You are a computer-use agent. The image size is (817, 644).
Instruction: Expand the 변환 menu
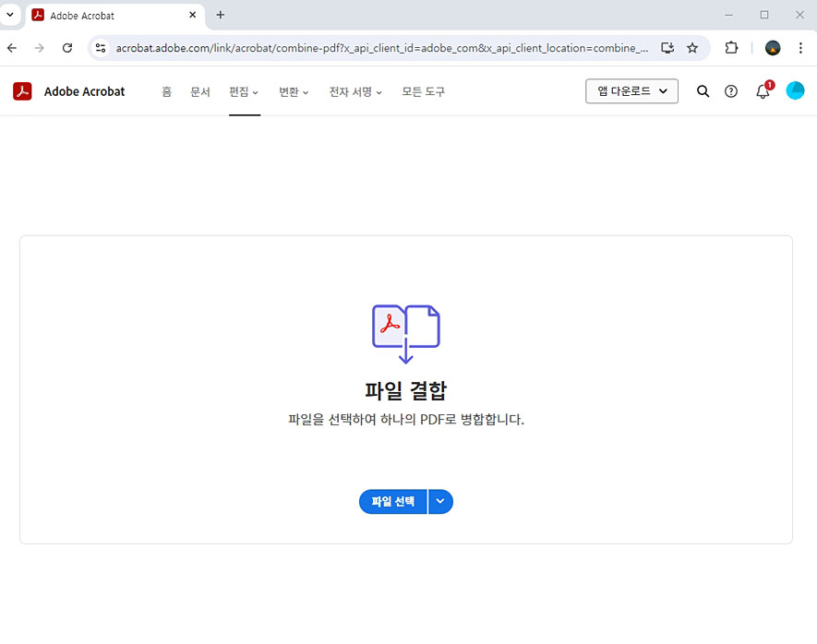pos(294,91)
